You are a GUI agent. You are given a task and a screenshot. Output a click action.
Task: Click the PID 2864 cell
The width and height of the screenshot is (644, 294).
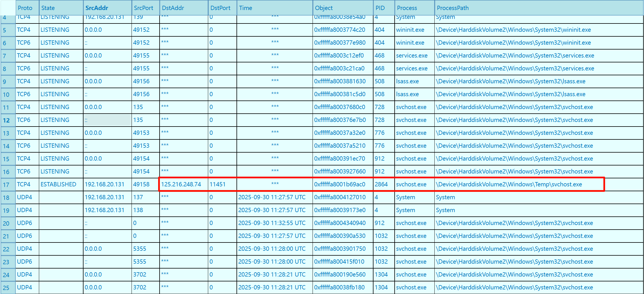(x=381, y=184)
